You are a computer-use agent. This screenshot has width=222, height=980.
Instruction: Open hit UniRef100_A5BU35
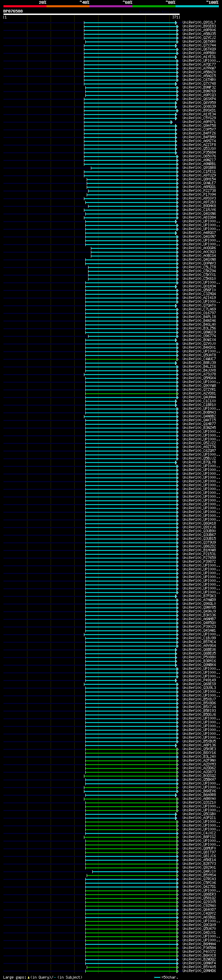tap(199, 34)
